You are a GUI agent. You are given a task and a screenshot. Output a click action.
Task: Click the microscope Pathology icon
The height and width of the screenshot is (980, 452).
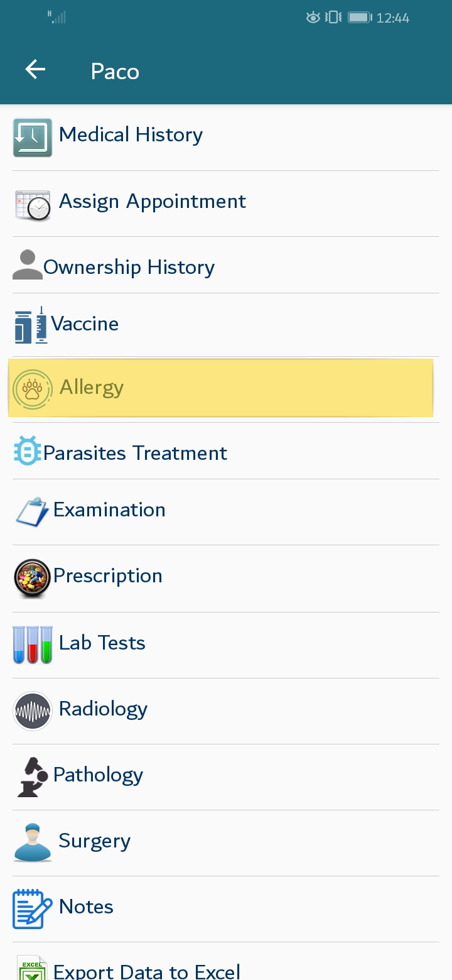[x=33, y=777]
